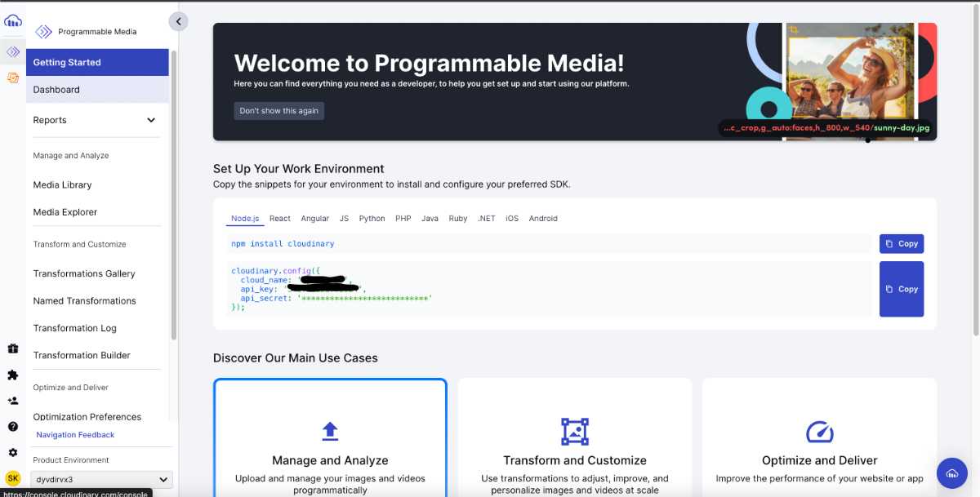This screenshot has height=497, width=980.
Task: Go to Dashboard in the sidebar
Action: [97, 90]
